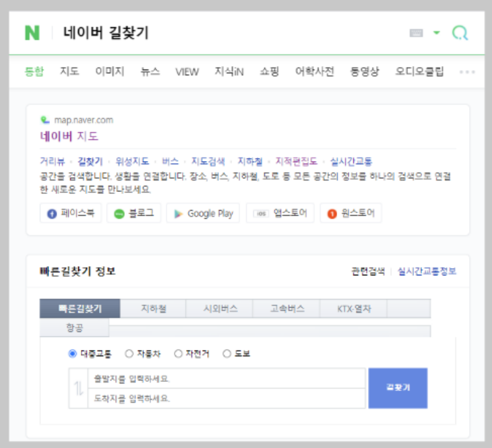
Task: Select the 동영상 tab
Action: [x=365, y=71]
